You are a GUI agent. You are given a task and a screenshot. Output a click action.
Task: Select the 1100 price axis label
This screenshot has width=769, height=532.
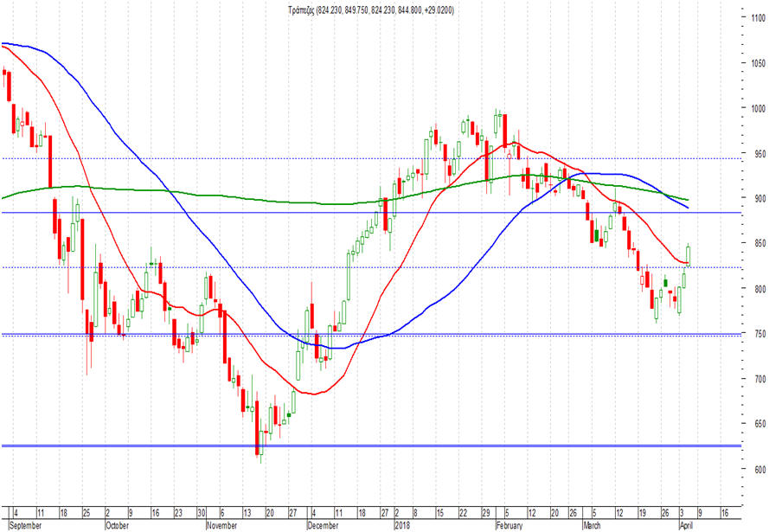click(759, 18)
